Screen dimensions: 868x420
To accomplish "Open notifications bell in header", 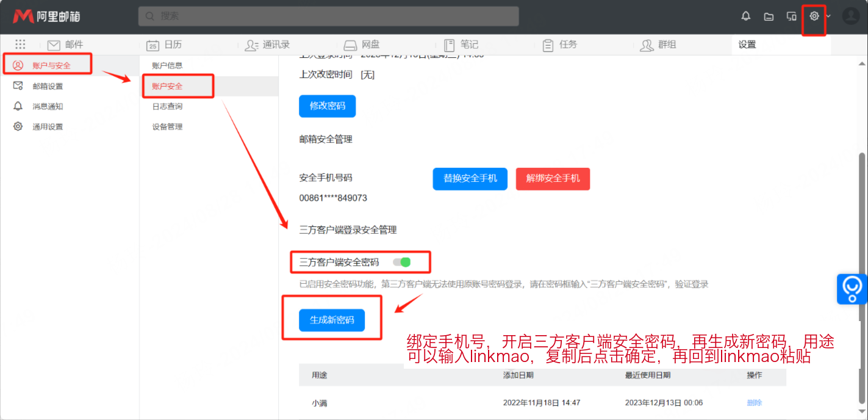I will click(745, 16).
